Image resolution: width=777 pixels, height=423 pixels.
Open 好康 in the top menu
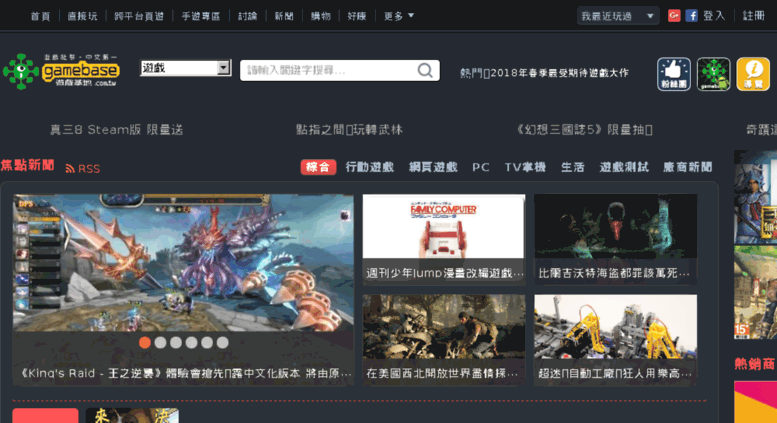357,16
